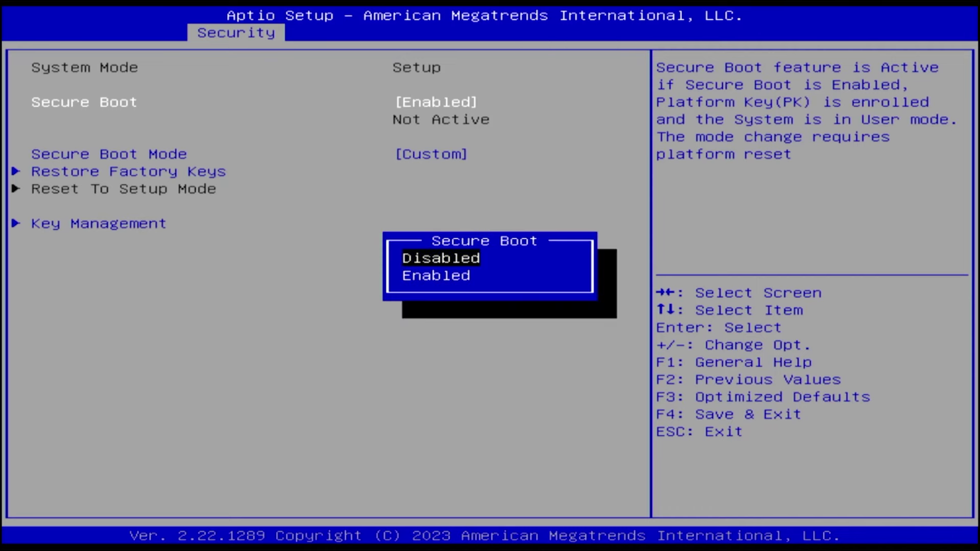Image resolution: width=980 pixels, height=551 pixels.
Task: Click the Restore Factory Keys submenu arrow
Action: click(x=16, y=171)
